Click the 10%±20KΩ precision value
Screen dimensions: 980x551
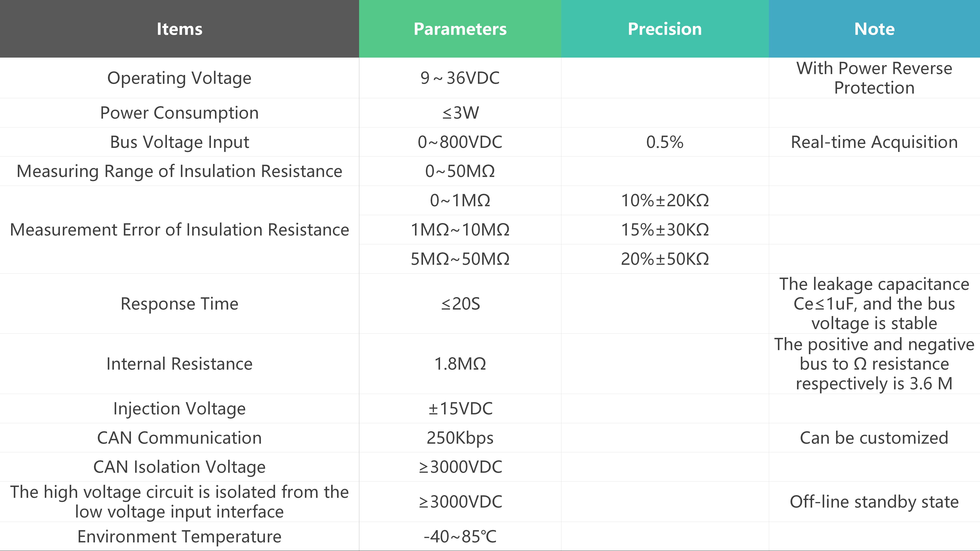pyautogui.click(x=665, y=200)
